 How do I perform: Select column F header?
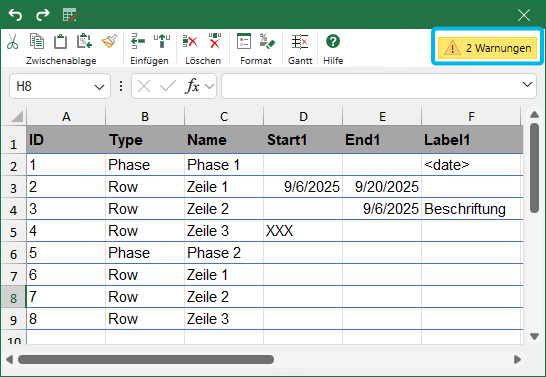[471, 116]
